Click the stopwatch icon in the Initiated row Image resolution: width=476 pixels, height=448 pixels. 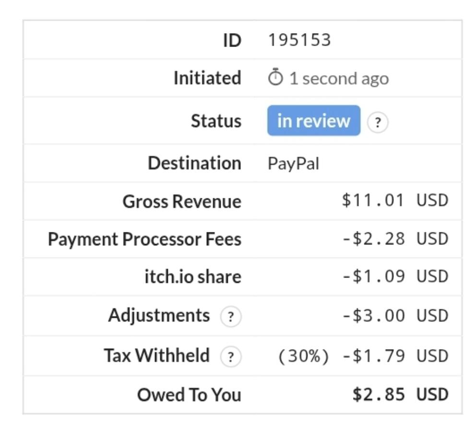tap(276, 78)
